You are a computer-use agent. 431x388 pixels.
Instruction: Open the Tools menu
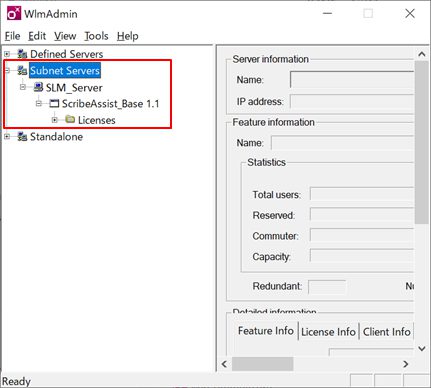[x=96, y=36]
